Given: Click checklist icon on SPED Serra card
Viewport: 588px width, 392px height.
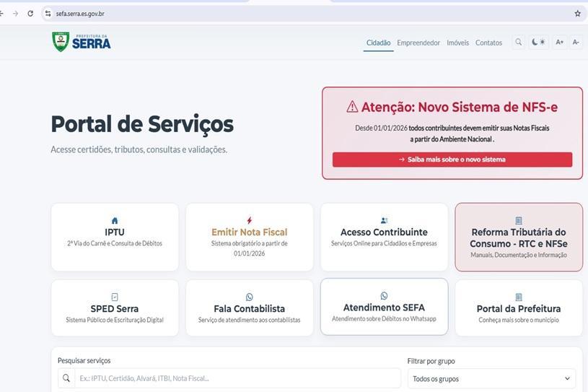Looking at the screenshot, I should coord(115,297).
